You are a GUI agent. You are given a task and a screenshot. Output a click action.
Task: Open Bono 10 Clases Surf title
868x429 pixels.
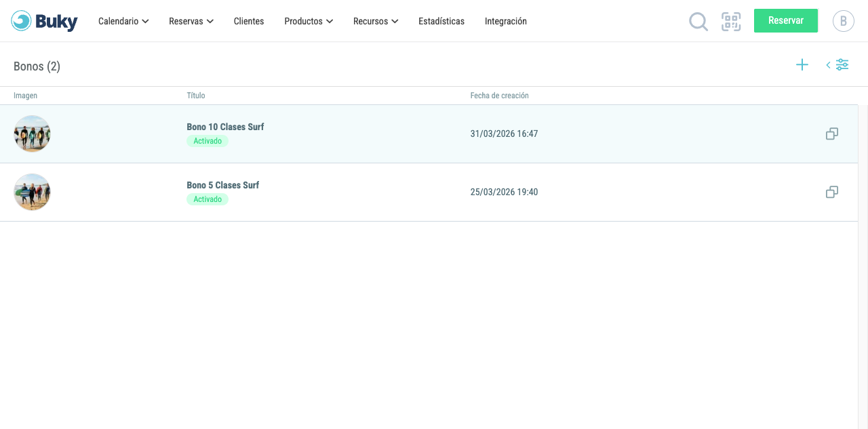click(x=225, y=127)
